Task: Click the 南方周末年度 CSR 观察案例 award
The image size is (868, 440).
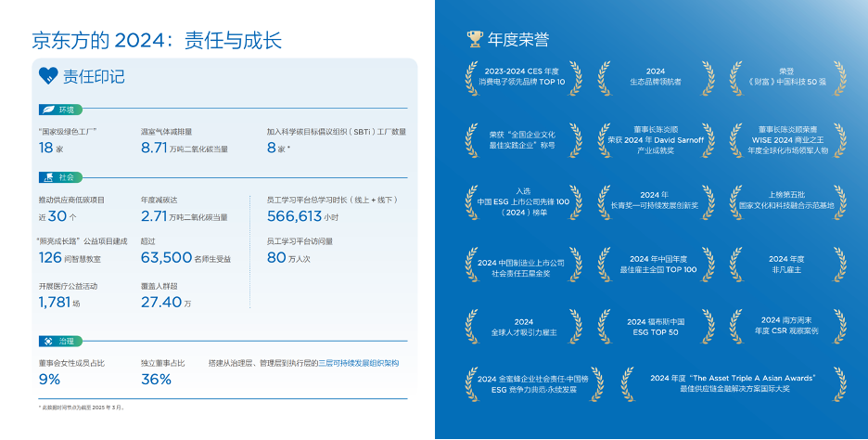Action: [786, 325]
